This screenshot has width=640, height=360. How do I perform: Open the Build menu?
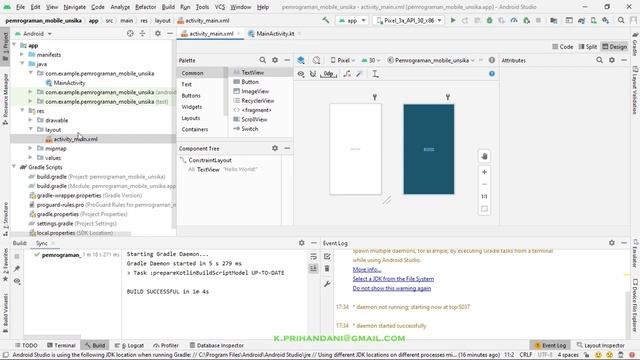(168, 7)
